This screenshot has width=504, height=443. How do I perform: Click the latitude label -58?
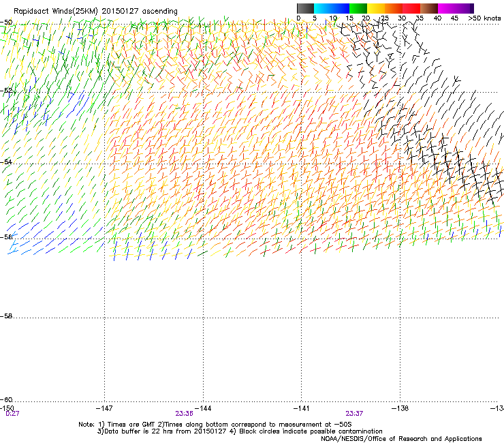point(6,316)
